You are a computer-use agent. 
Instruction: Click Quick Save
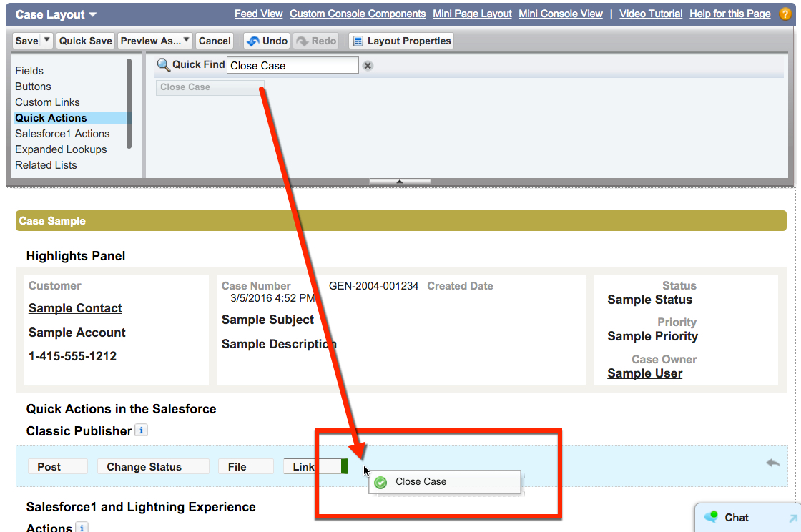(85, 41)
